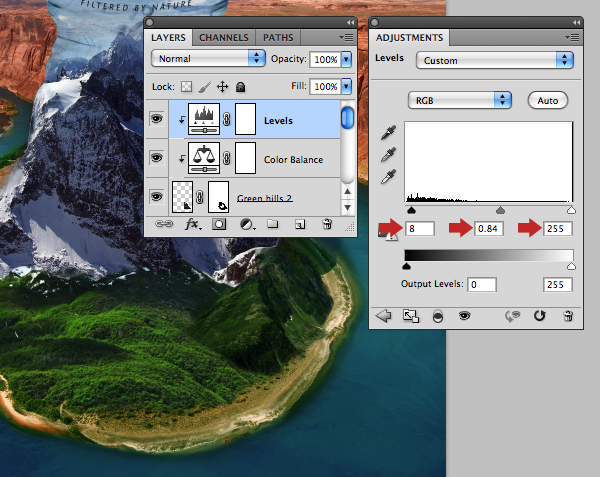
Task: Open the layer style fx menu
Action: click(x=192, y=225)
